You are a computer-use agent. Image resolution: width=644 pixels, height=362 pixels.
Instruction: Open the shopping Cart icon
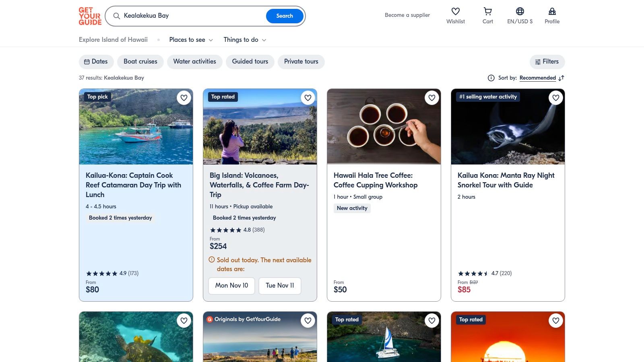click(x=487, y=12)
